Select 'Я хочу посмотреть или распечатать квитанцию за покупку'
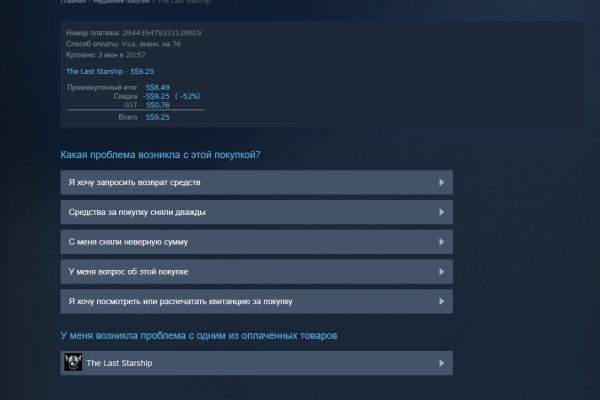The height and width of the screenshot is (400, 600). (x=256, y=302)
